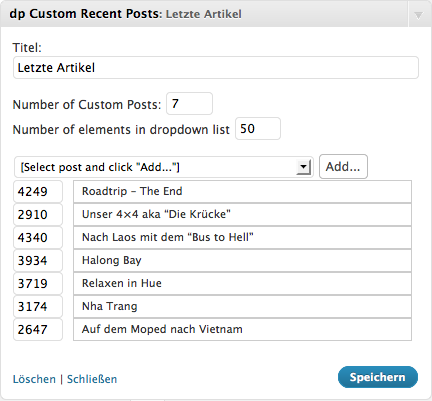This screenshot has height=401, width=432.
Task: Collapse the widget using the header arrow
Action: (419, 15)
